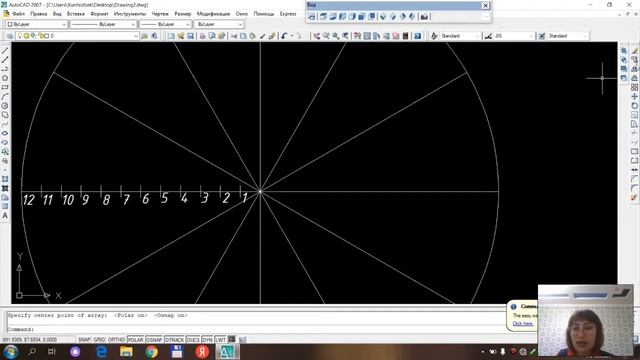Expand the Undo history arrow
Image resolution: width=640 pixels, height=360 pixels.
292,36
